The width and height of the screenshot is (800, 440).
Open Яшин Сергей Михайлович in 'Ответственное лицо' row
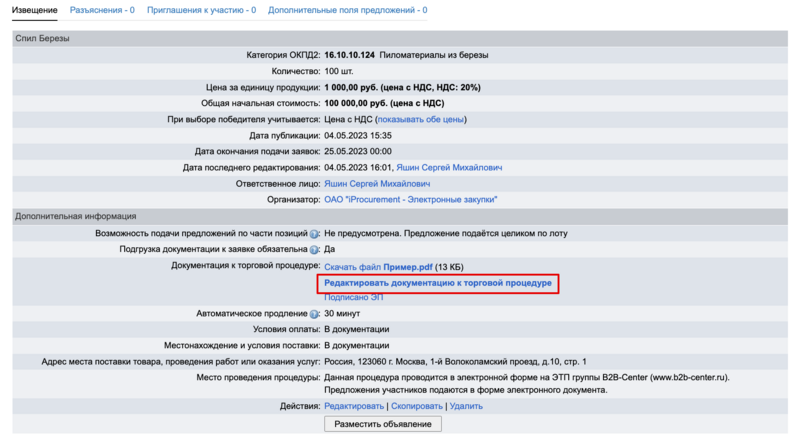click(x=377, y=184)
